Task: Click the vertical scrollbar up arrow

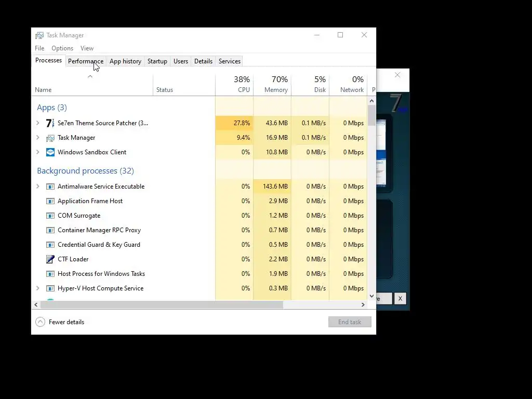Action: pyautogui.click(x=371, y=101)
